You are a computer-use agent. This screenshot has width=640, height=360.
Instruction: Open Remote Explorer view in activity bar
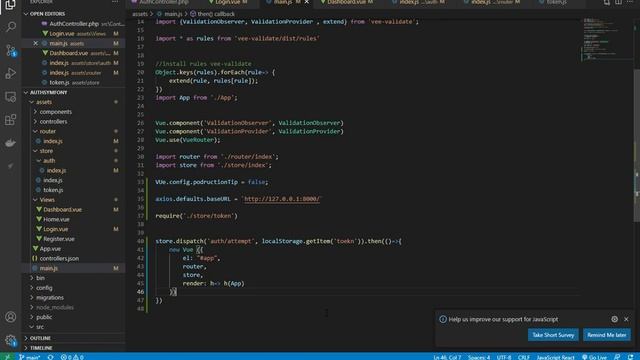pyautogui.click(x=11, y=97)
